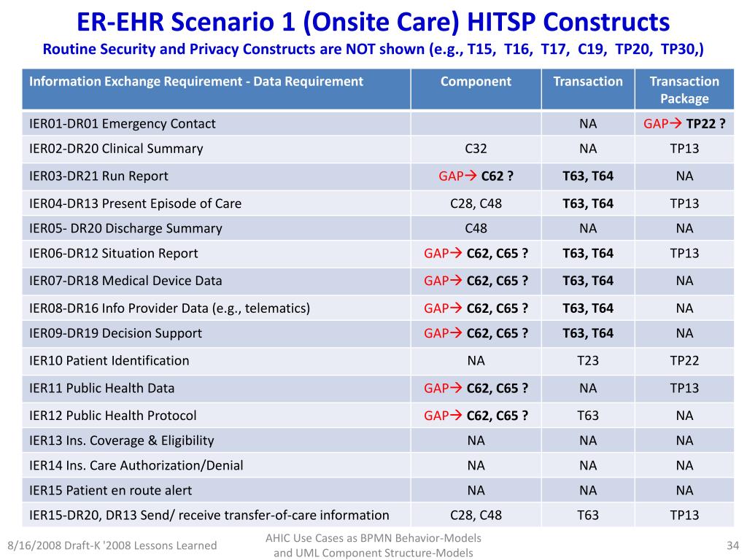Viewport: 747px width, 560px height.
Task: Select the "GAP→ C62 ?" component cell
Action: 476,176
